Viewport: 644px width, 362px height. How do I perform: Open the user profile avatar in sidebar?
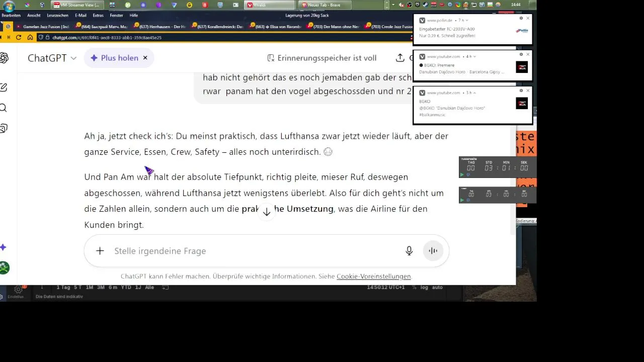point(4,267)
